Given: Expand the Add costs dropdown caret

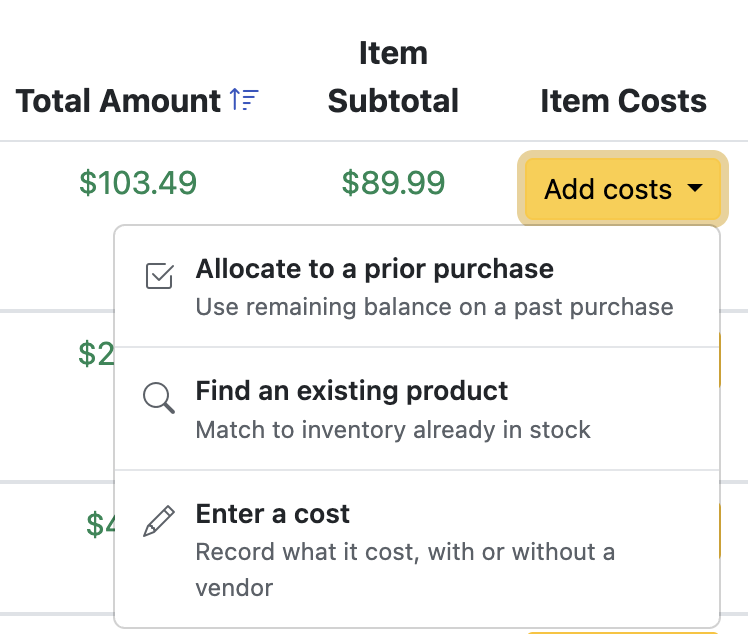Looking at the screenshot, I should tap(695, 188).
